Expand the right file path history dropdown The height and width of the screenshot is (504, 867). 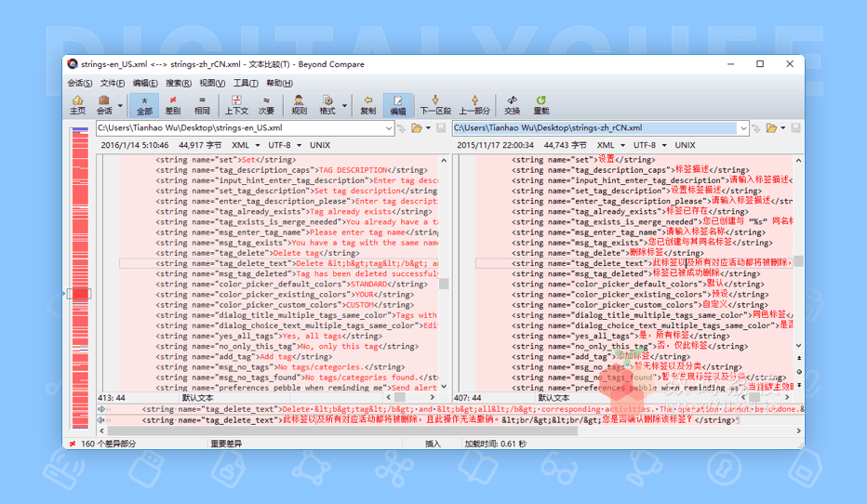pyautogui.click(x=743, y=128)
